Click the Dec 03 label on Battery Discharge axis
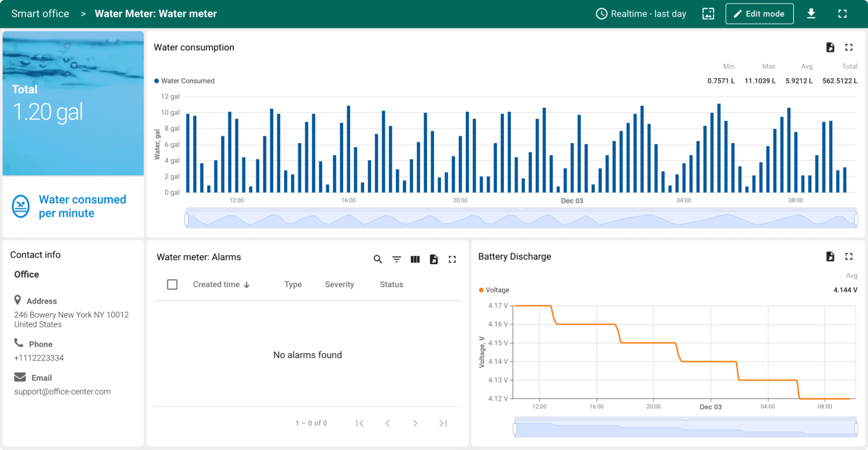Image resolution: width=868 pixels, height=450 pixels. point(711,407)
